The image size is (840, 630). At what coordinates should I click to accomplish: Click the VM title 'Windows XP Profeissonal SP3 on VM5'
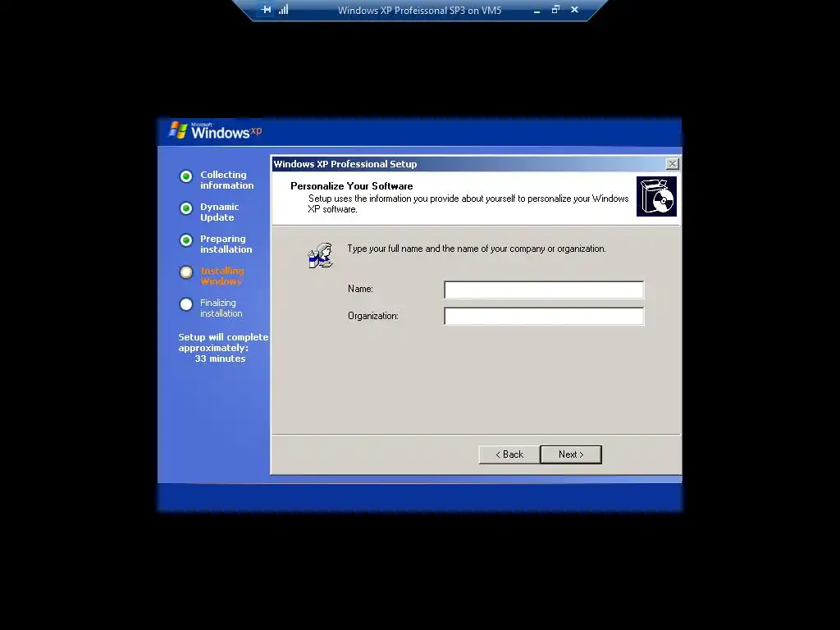419,10
